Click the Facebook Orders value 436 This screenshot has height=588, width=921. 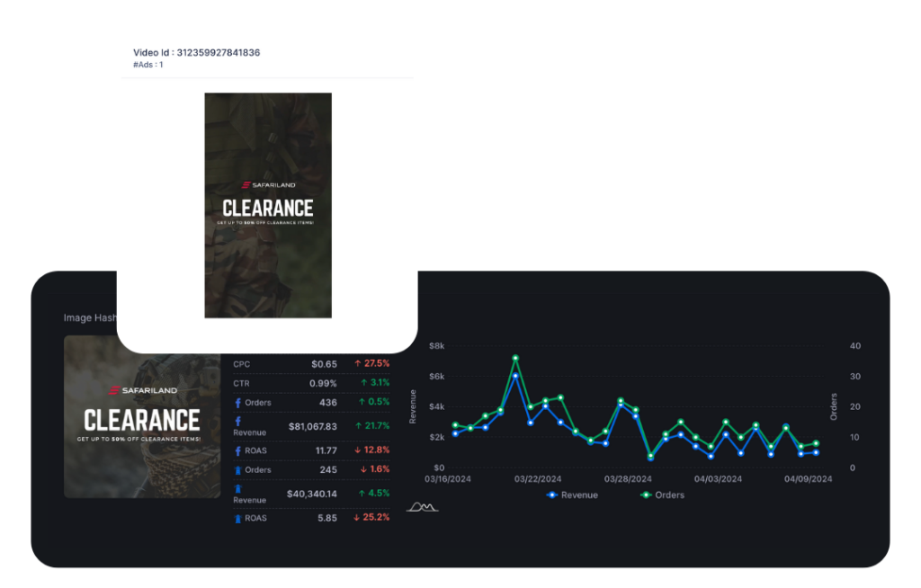(x=327, y=403)
